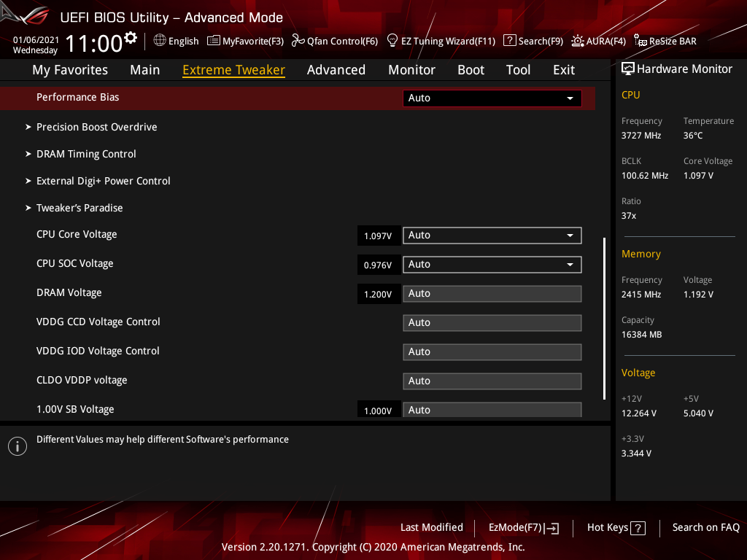Click the 1.200V DRAM voltage reading
747x560 pixels.
point(378,295)
